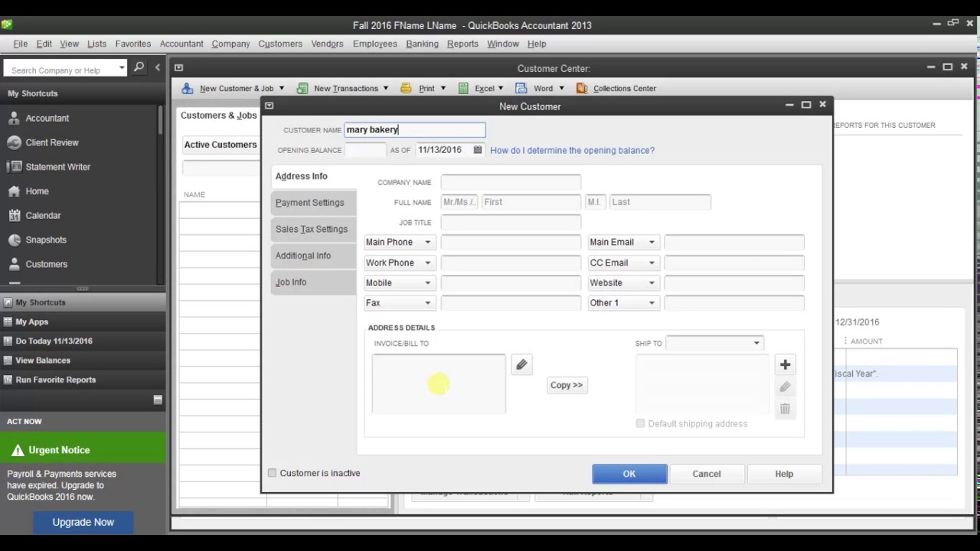
Task: Click the Opening Balance field
Action: (x=364, y=150)
